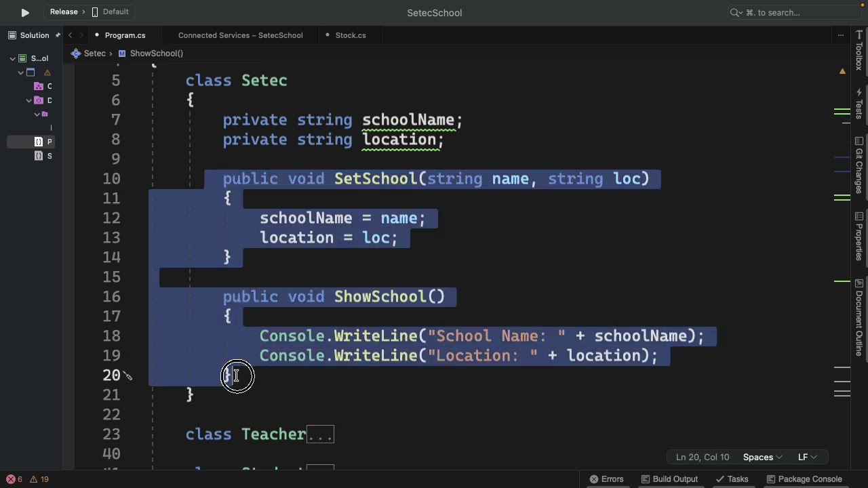Open the Spaces indentation dropdown
Image resolution: width=868 pixels, height=488 pixels.
point(762,457)
